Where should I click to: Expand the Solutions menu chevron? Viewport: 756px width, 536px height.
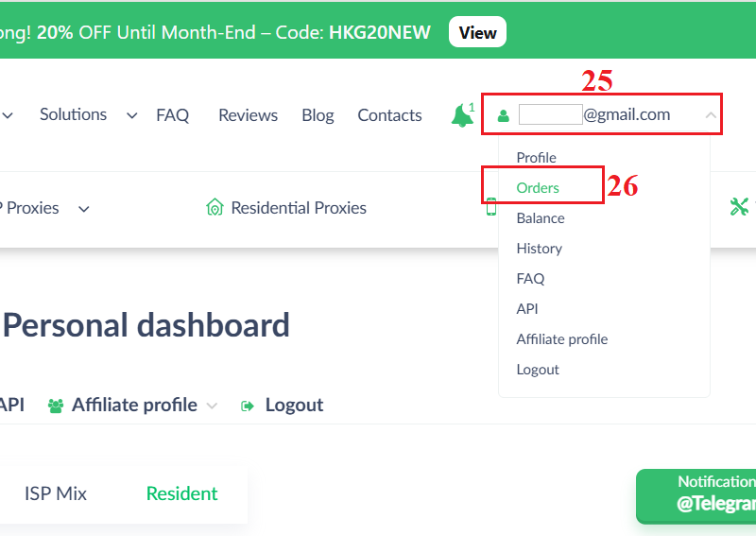coord(130,115)
